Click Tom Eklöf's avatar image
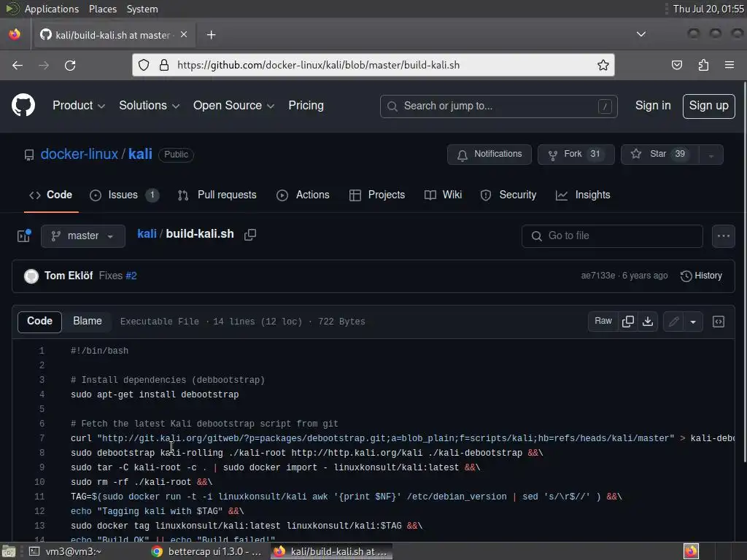This screenshot has width=747, height=560. (x=31, y=276)
